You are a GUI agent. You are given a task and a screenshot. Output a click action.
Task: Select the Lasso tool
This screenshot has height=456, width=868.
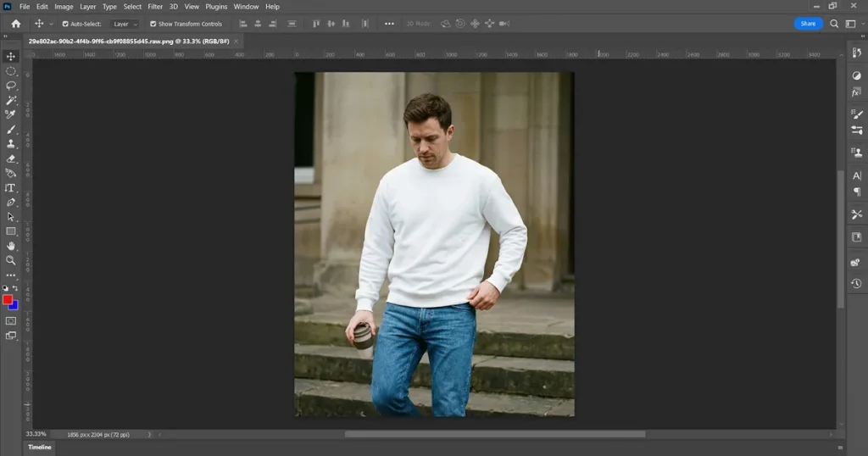[x=10, y=86]
